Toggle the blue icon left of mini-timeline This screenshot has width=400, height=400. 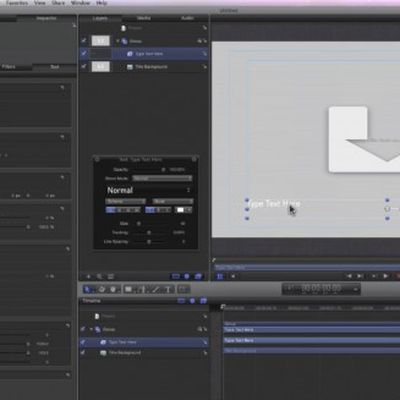click(220, 276)
